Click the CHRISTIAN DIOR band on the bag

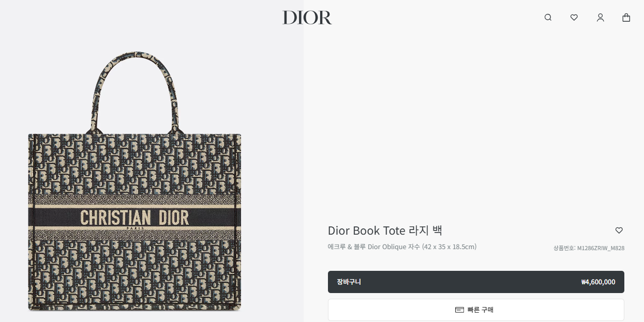point(134,218)
